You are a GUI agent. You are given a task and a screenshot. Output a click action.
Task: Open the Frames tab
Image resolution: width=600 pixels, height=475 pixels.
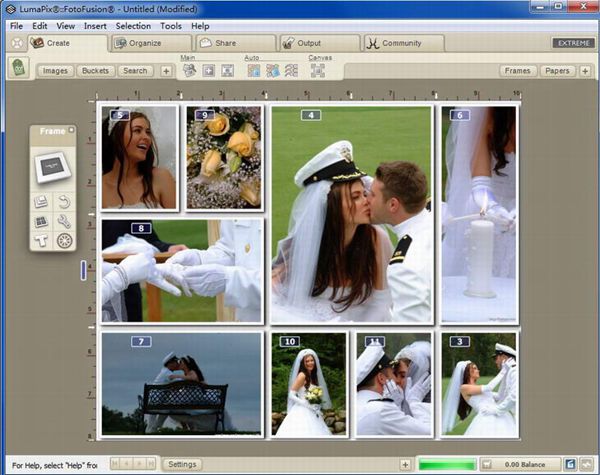[517, 71]
